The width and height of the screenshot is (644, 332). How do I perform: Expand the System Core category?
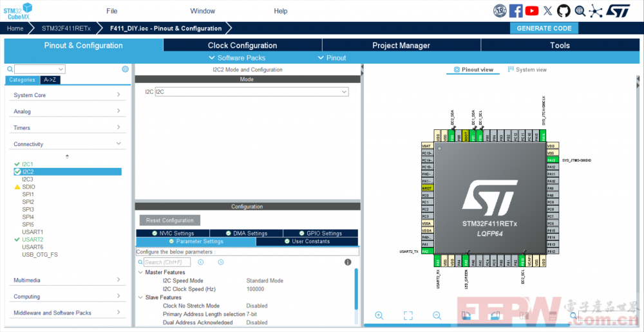click(x=68, y=95)
